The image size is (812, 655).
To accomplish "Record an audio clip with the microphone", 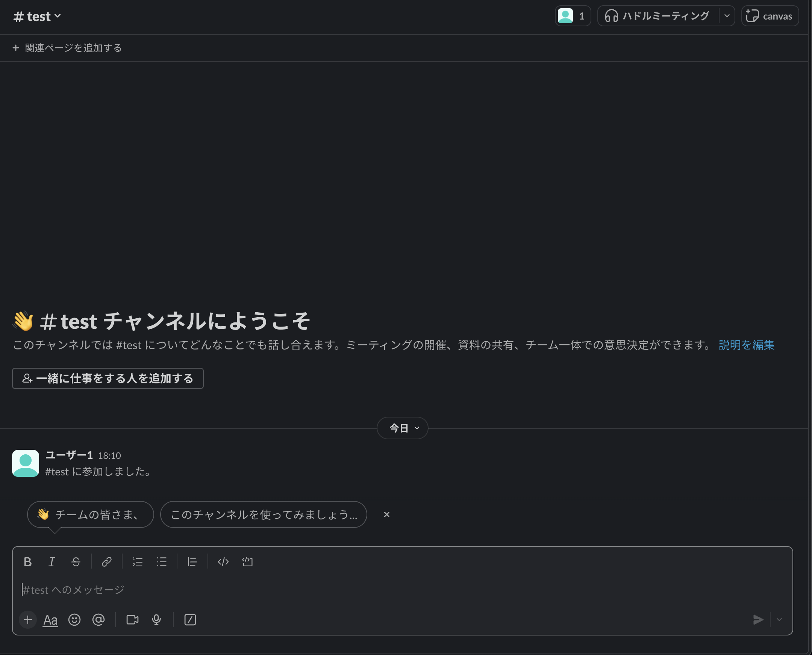I will (156, 620).
